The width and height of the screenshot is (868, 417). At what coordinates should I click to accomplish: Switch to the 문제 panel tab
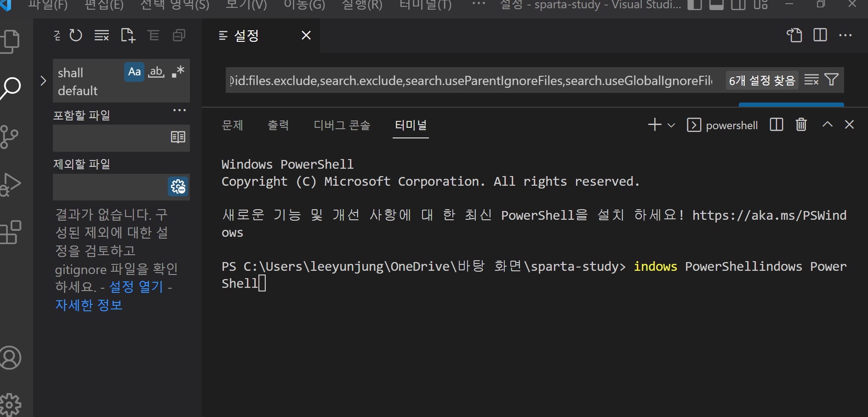(x=232, y=125)
